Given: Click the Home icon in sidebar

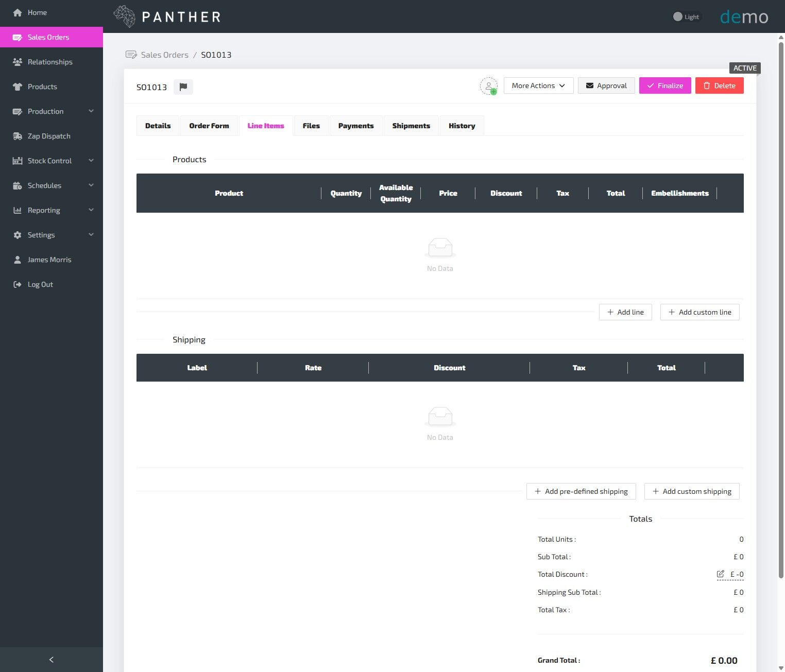Looking at the screenshot, I should click(18, 12).
